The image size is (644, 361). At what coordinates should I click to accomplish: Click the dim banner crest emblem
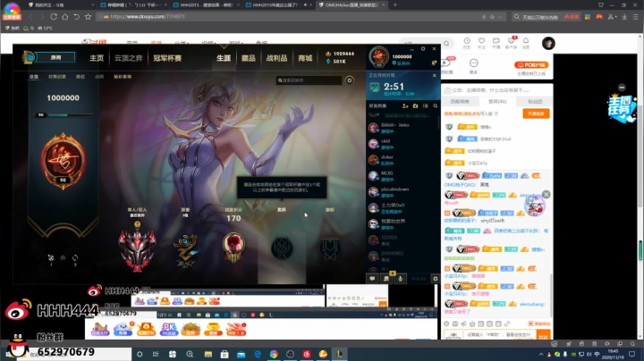pyautogui.click(x=330, y=249)
